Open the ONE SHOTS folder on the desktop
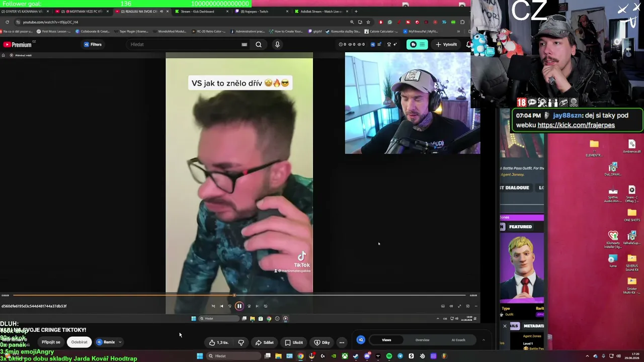This screenshot has width=644, height=362. click(x=632, y=215)
